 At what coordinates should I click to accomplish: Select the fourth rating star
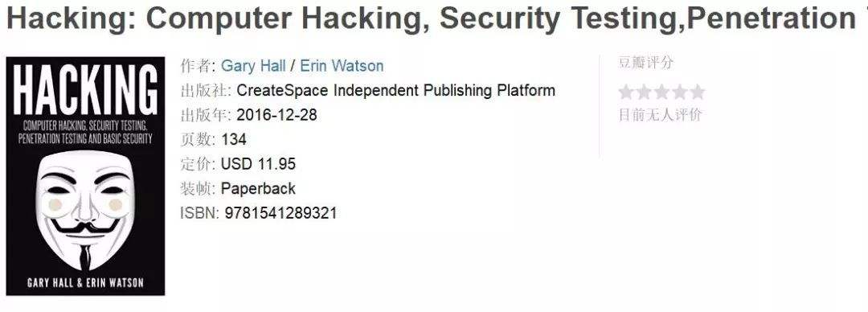(x=680, y=92)
